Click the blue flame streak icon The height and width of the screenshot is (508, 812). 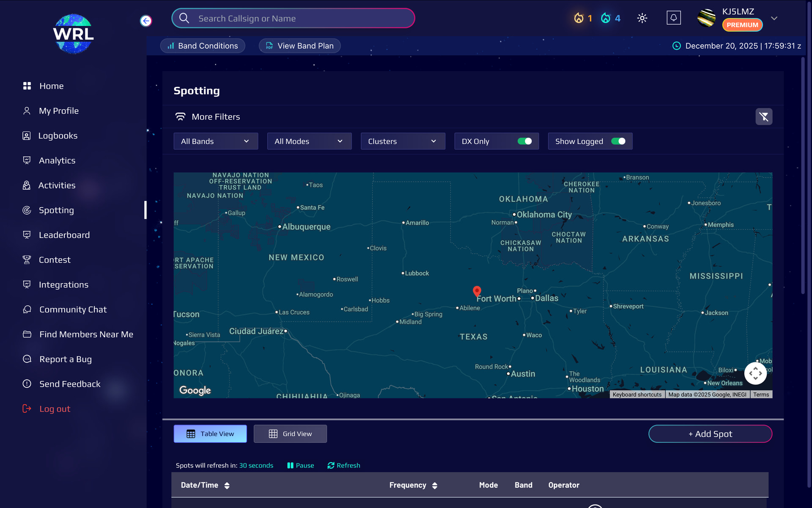click(x=606, y=18)
